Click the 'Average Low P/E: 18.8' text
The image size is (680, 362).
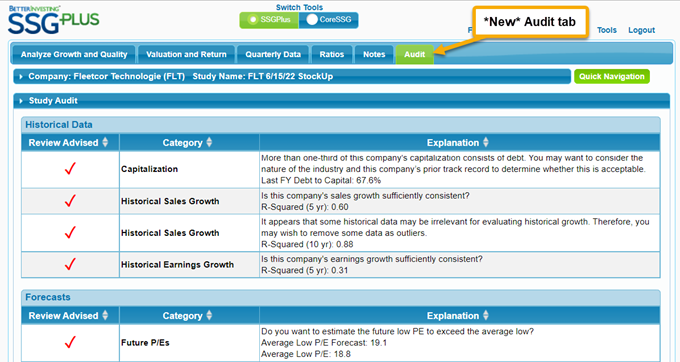point(306,354)
